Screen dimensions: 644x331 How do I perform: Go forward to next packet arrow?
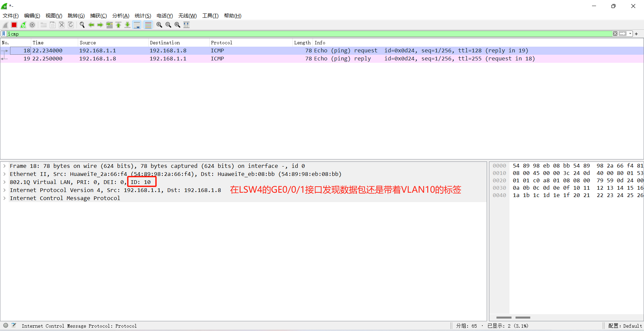coord(100,25)
